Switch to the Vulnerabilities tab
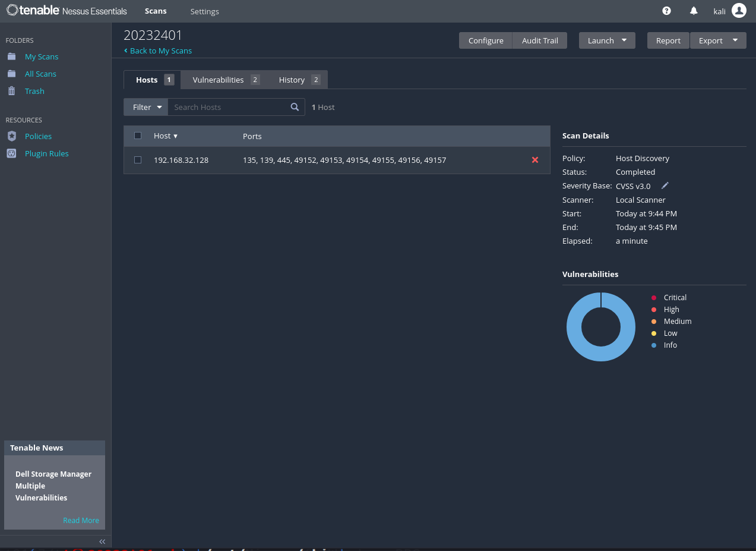The height and width of the screenshot is (551, 756). point(226,80)
